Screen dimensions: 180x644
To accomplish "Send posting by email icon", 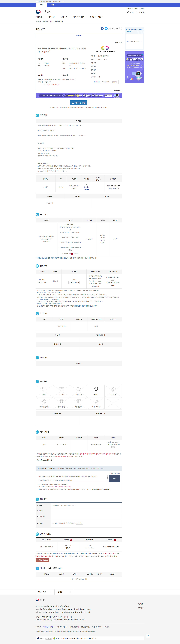I will [117, 28].
